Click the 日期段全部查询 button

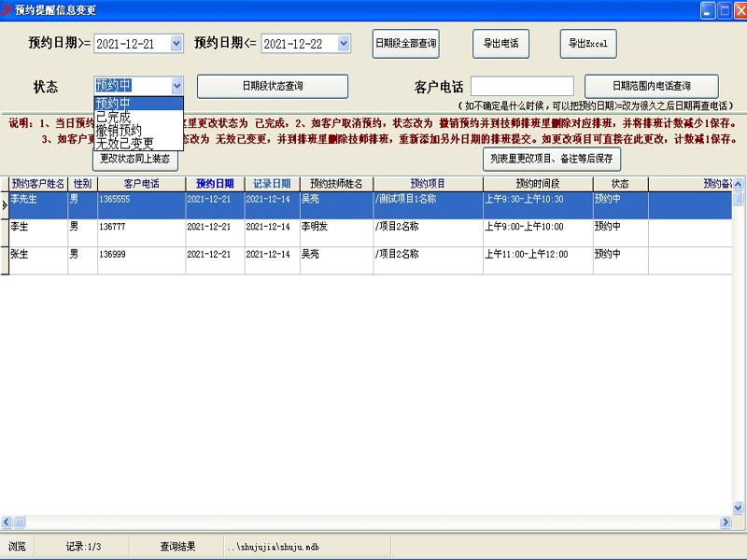pyautogui.click(x=405, y=44)
